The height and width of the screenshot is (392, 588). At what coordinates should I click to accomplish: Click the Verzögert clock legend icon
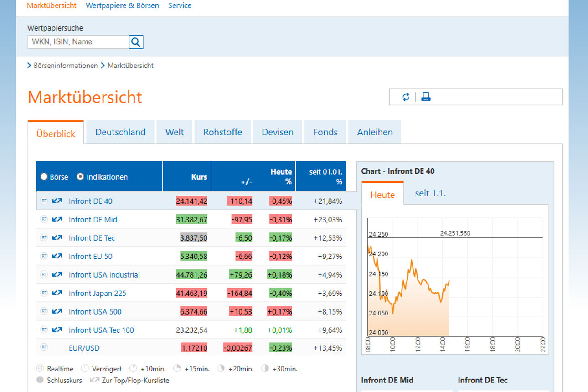tap(85, 368)
